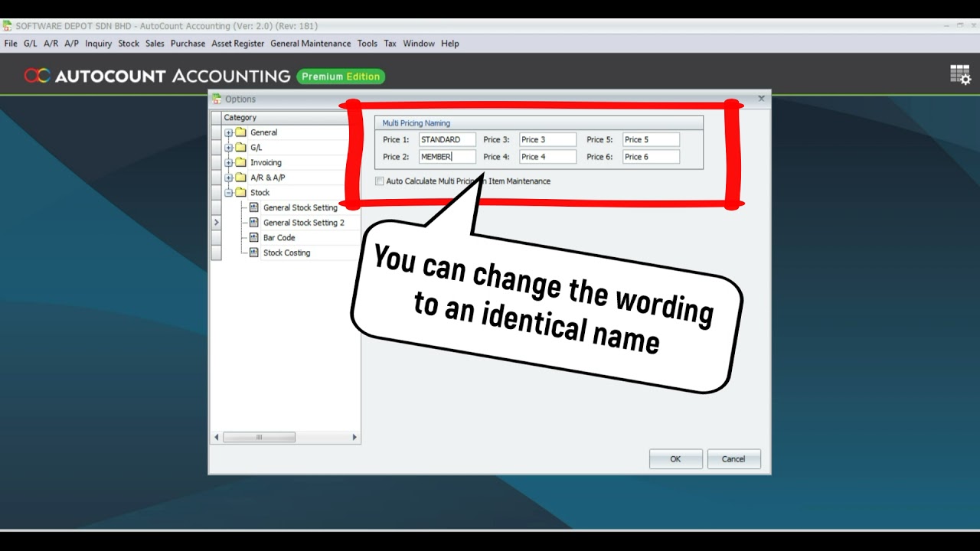Viewport: 980px width, 551px height.
Task: Click the Price 4 name field
Action: 547,157
